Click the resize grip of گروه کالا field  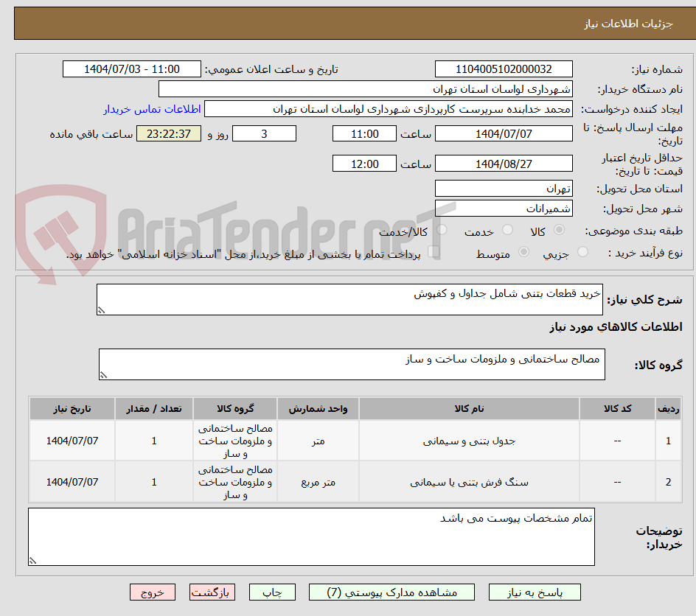click(105, 376)
